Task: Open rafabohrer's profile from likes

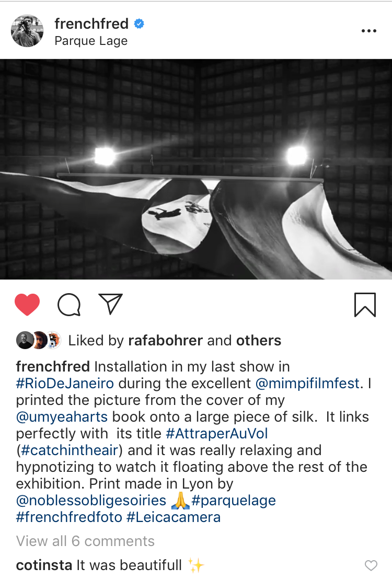Action: [166, 340]
